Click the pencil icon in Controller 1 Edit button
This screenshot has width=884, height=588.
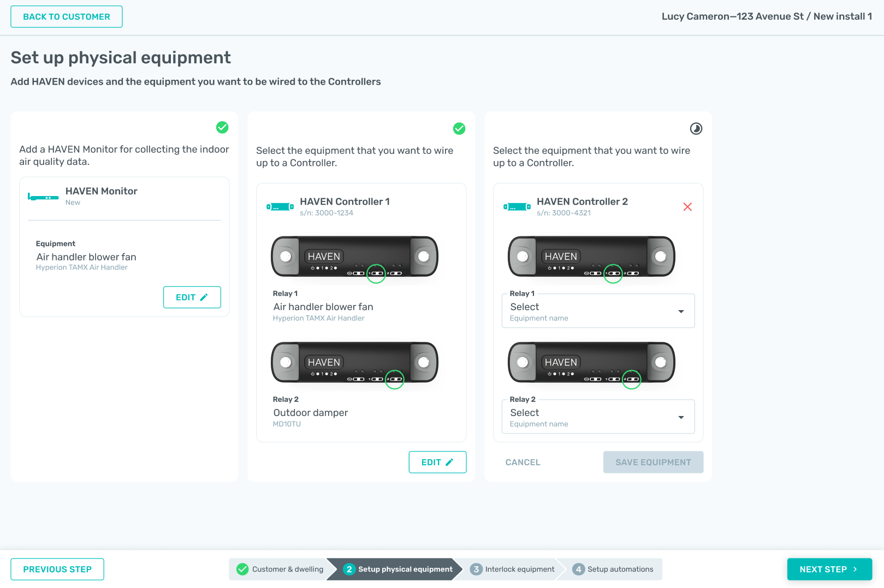pyautogui.click(x=449, y=462)
